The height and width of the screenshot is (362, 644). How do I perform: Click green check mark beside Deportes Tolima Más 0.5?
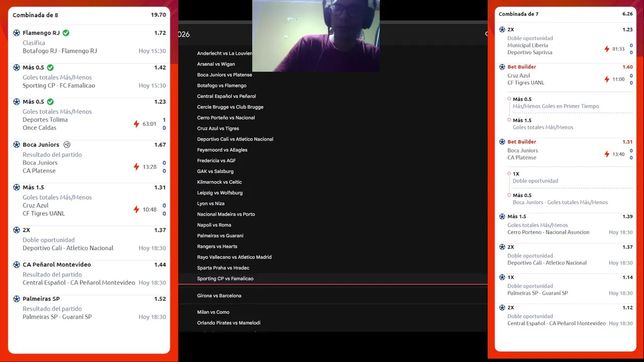click(50, 102)
